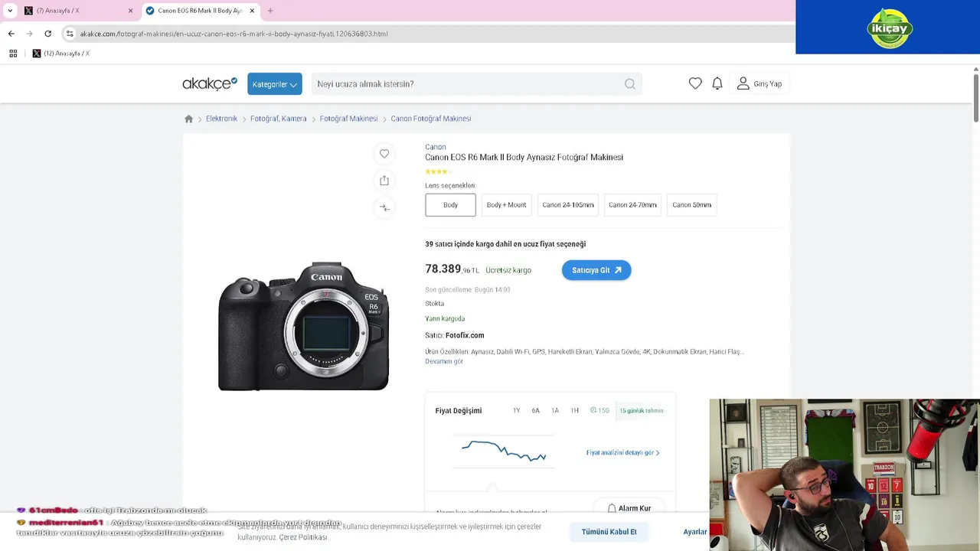Click the site info icon in address bar
The image size is (980, 551).
(x=70, y=34)
